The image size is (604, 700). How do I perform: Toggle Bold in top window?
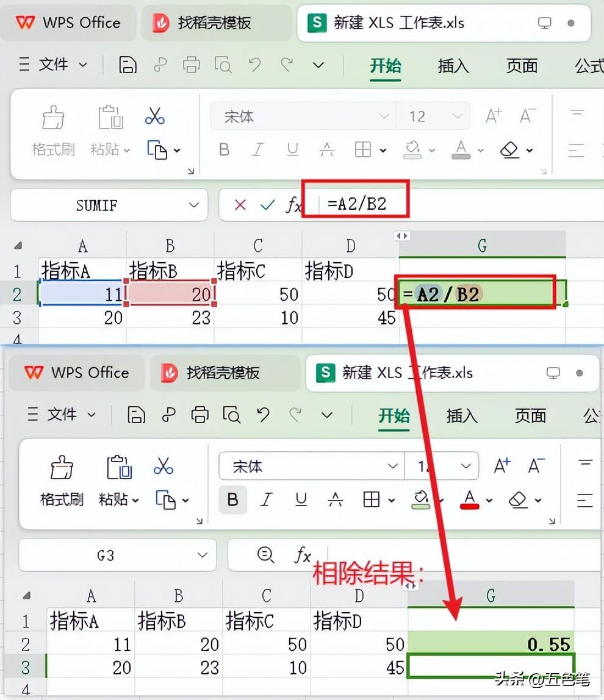pos(225,149)
